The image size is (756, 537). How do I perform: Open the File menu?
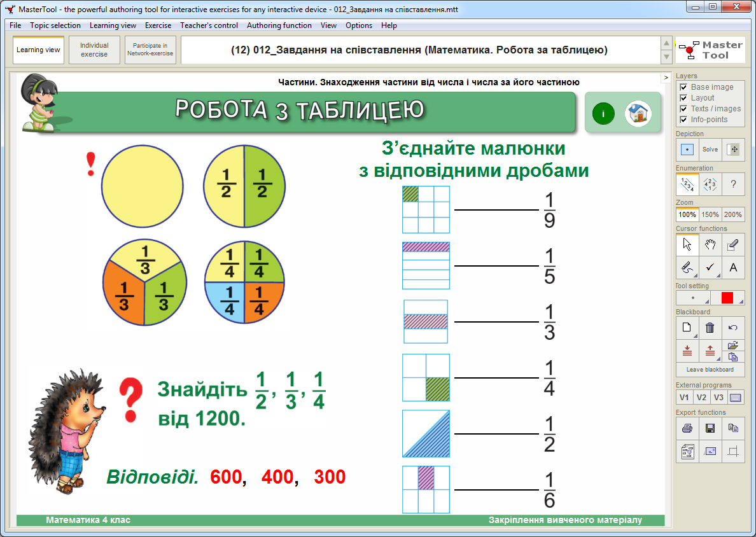click(x=15, y=25)
